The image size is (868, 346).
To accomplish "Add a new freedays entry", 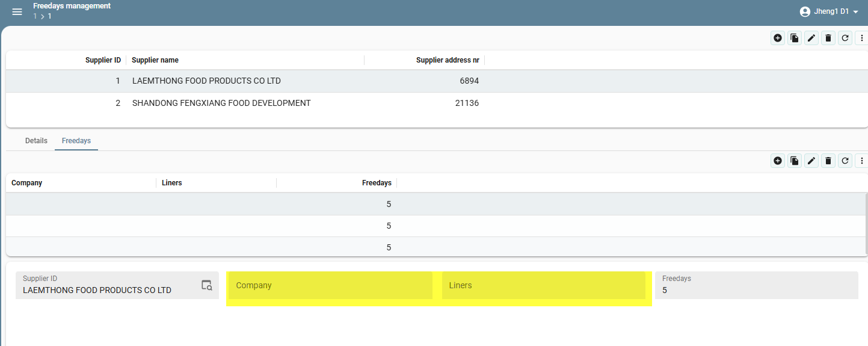I will [x=778, y=161].
